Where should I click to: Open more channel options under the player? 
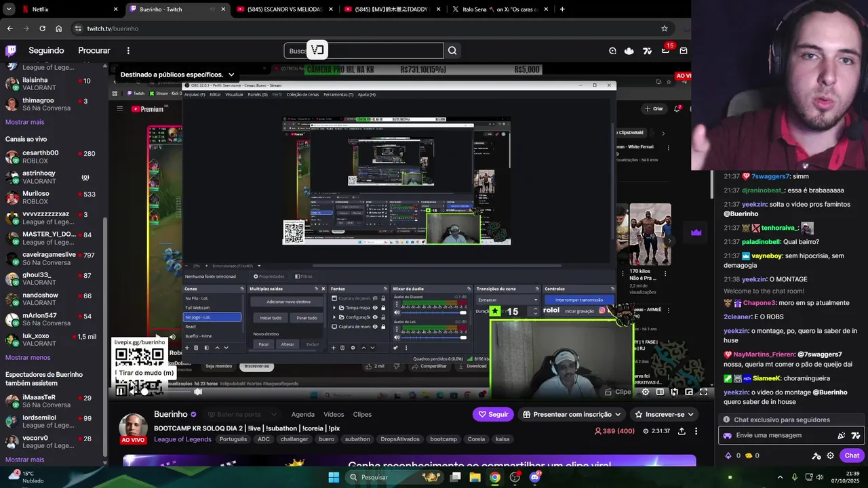click(696, 431)
